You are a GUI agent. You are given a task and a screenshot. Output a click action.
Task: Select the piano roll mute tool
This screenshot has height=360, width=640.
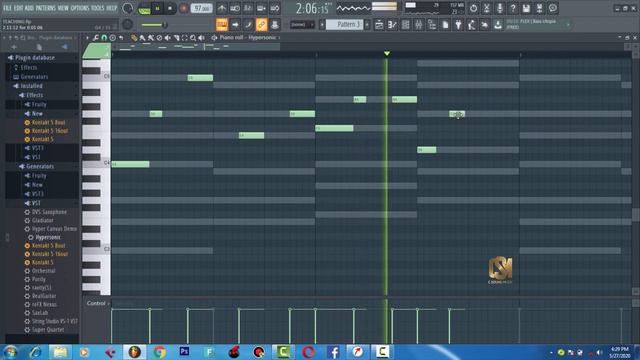pos(168,38)
